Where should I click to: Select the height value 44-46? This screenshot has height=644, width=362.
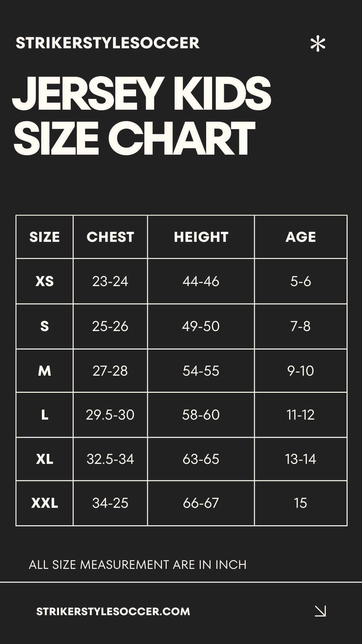201,281
